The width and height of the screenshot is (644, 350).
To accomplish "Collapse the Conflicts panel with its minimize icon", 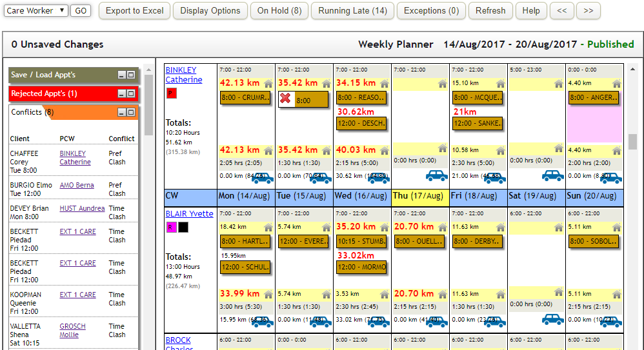I will tap(121, 113).
